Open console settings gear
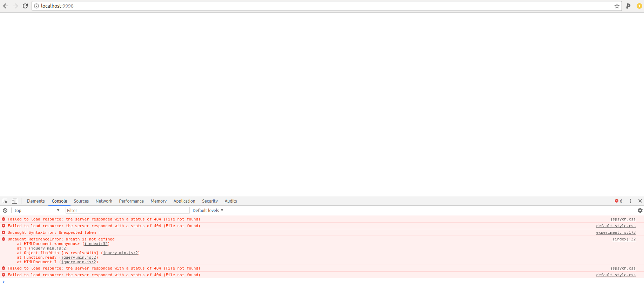Image resolution: width=644 pixels, height=306 pixels. coord(640,210)
